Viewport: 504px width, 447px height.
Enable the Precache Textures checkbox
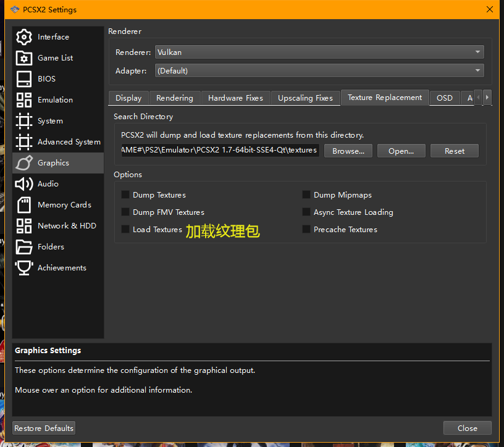click(x=306, y=230)
